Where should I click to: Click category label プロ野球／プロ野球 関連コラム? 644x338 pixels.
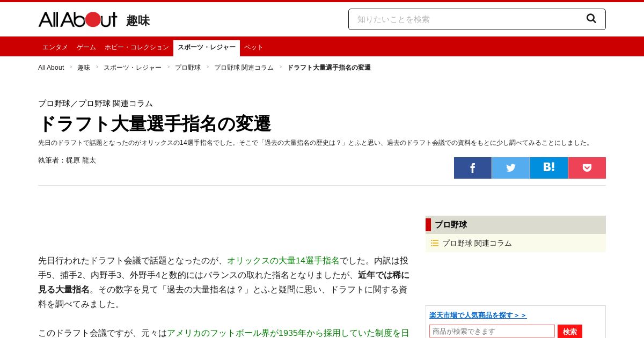coord(96,104)
